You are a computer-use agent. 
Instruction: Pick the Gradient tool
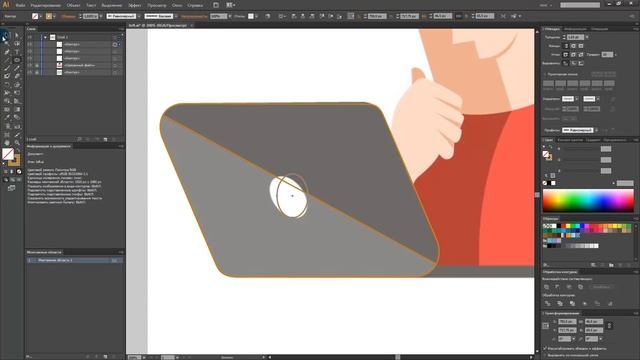tap(17, 109)
